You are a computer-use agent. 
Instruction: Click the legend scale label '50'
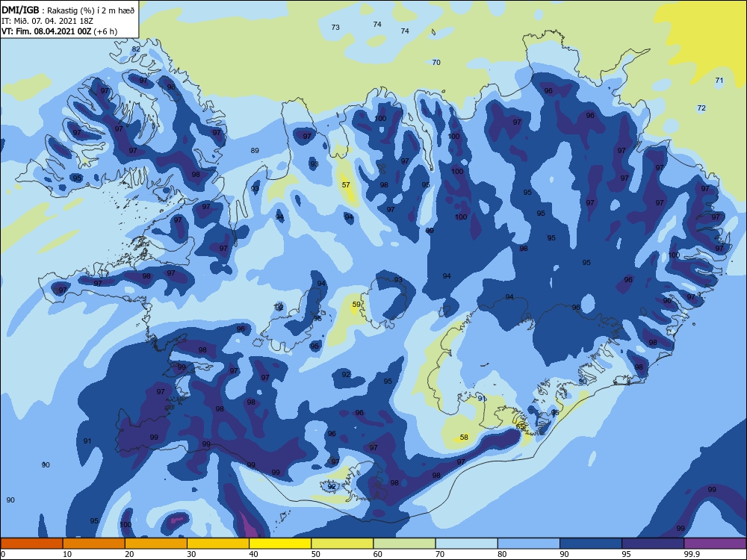315,554
